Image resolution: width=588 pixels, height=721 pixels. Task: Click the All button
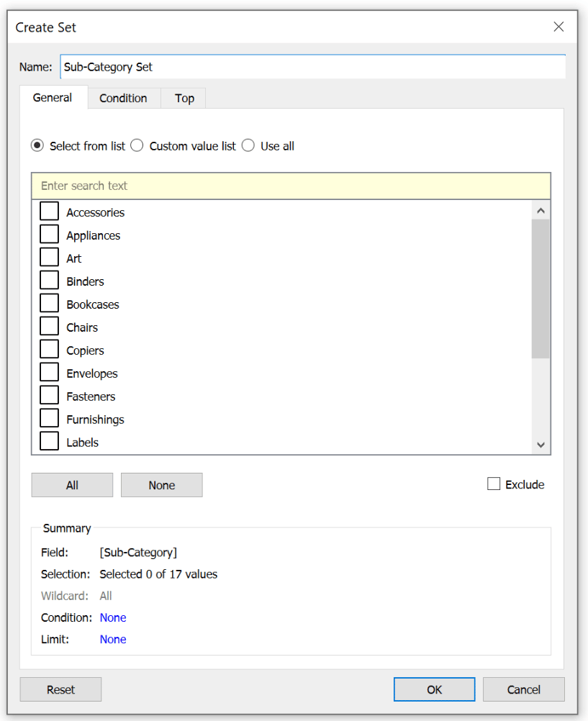pos(72,485)
